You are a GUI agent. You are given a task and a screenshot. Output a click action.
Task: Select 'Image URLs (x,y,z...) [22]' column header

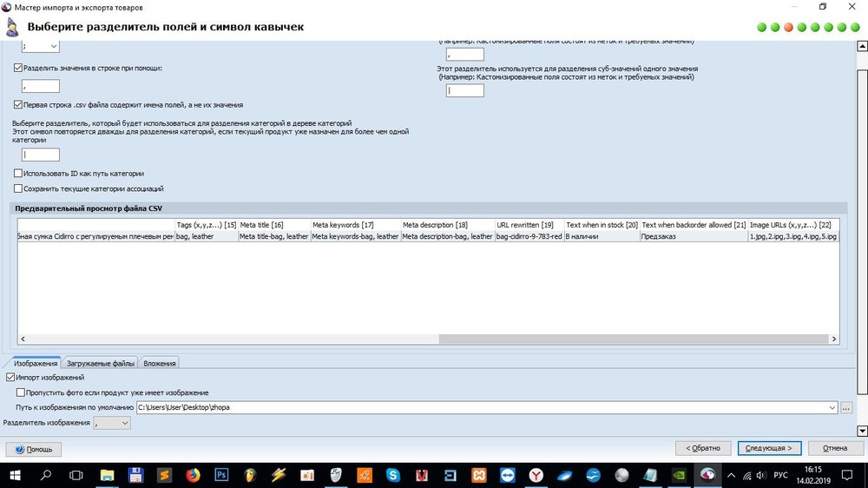point(792,225)
